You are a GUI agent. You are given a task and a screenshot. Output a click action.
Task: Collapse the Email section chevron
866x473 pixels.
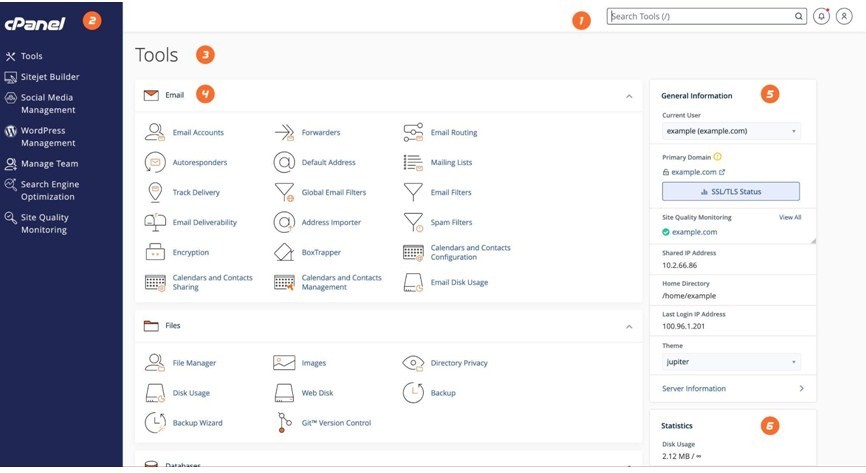629,96
